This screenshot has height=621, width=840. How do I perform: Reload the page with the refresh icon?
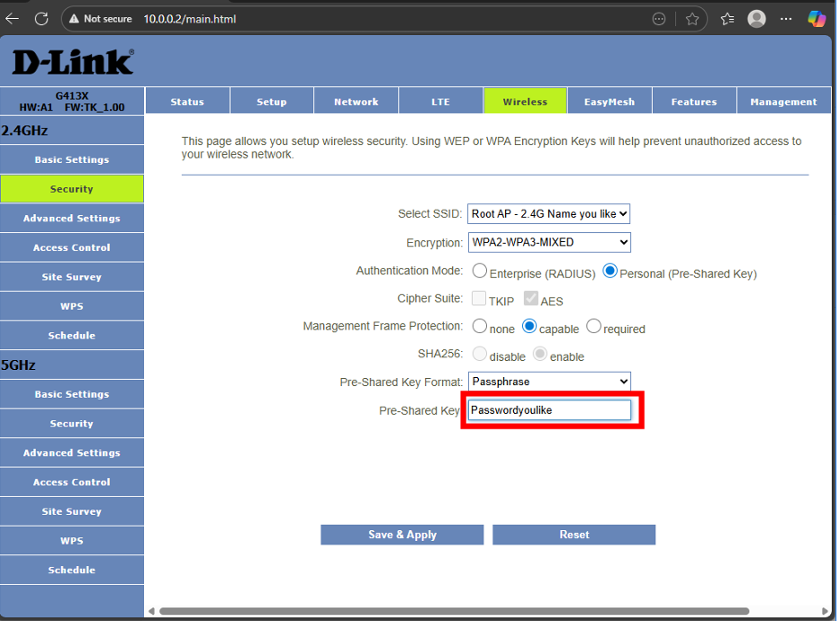tap(41, 18)
